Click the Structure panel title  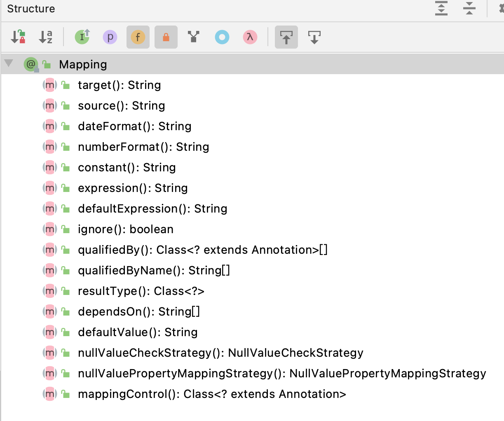[31, 9]
